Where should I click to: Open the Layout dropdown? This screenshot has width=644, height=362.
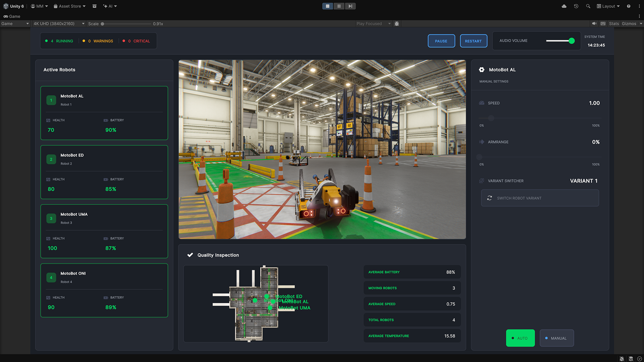(608, 6)
